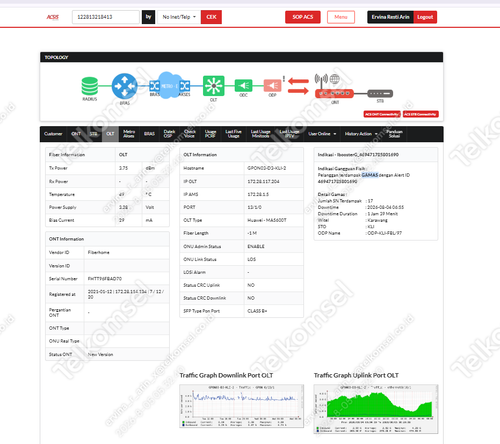This screenshot has width=500, height=444.
Task: Click the ACSIS logo
Action: [52, 17]
